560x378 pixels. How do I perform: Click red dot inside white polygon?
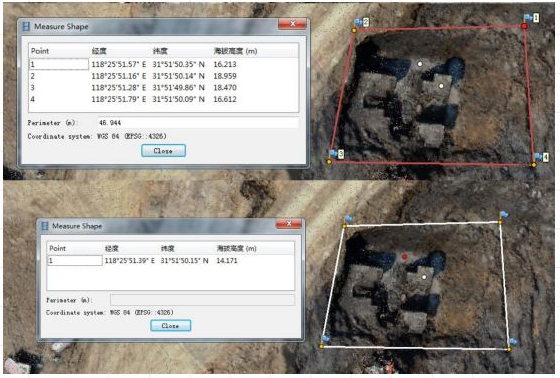pos(404,257)
